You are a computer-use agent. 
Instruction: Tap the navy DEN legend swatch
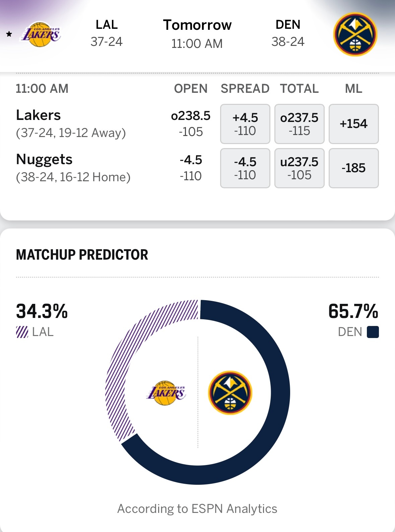click(373, 332)
